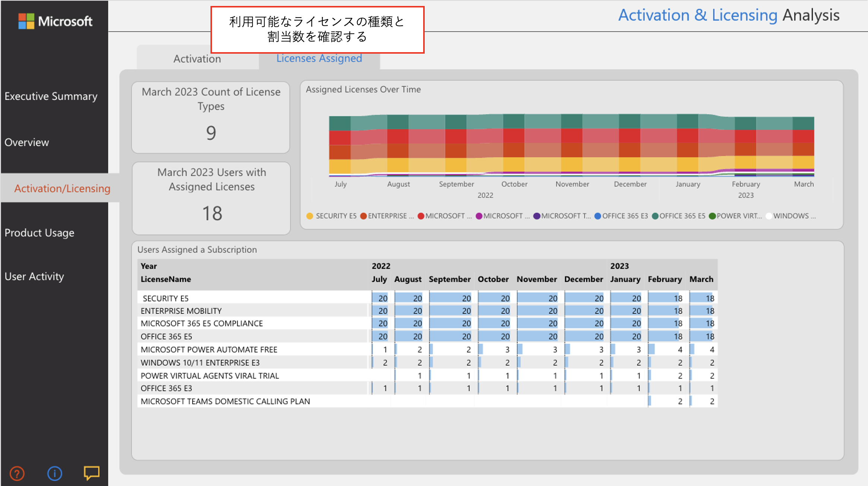This screenshot has width=868, height=486.
Task: Open the Licenses Assigned tab
Action: (x=319, y=58)
